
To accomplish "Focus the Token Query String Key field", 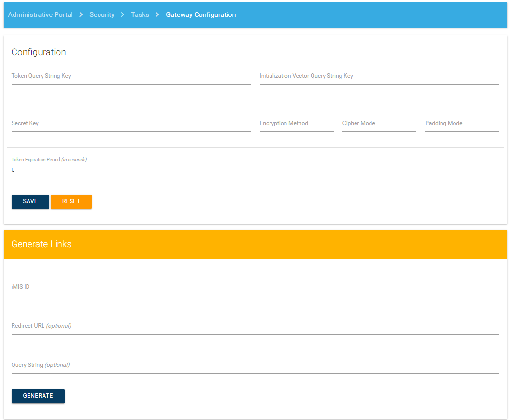I will coord(131,76).
